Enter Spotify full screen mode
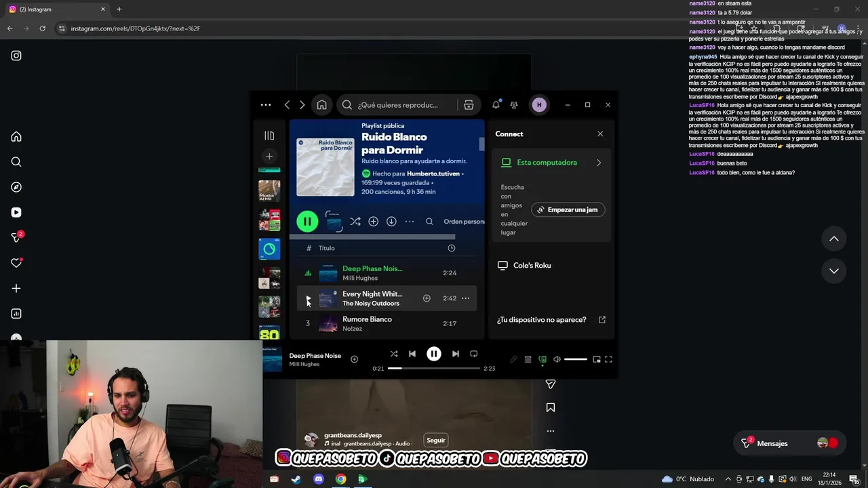The image size is (868, 488). 608,359
